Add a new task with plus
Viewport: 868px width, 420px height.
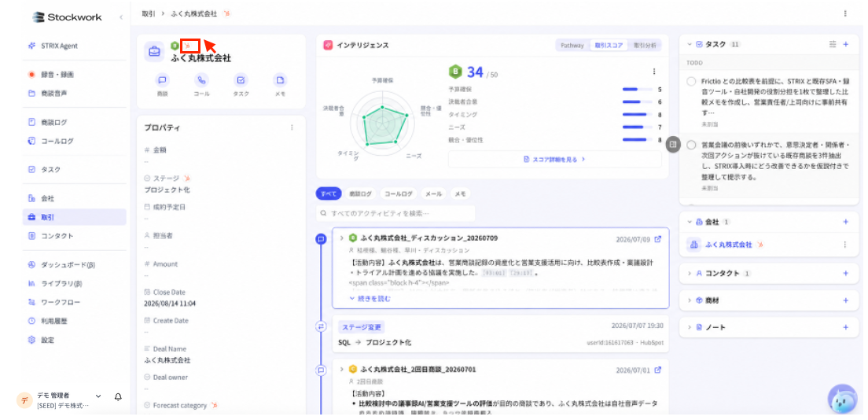click(x=846, y=44)
